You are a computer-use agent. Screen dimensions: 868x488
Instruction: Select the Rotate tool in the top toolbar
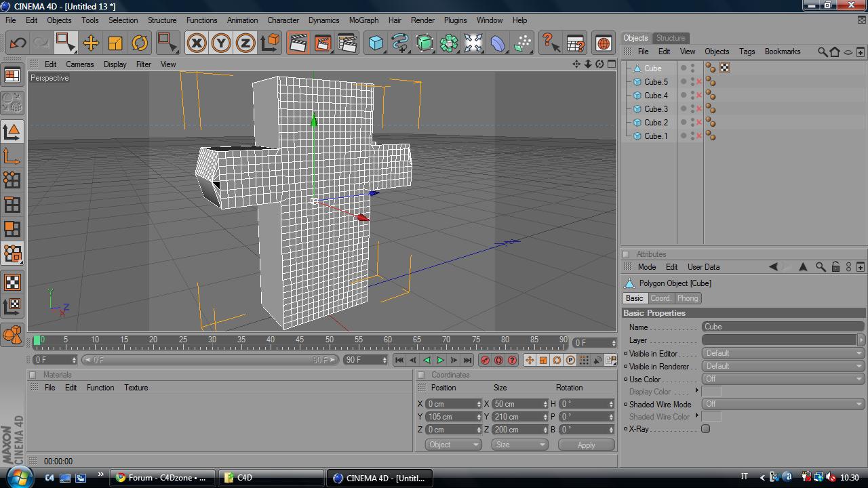pos(140,43)
